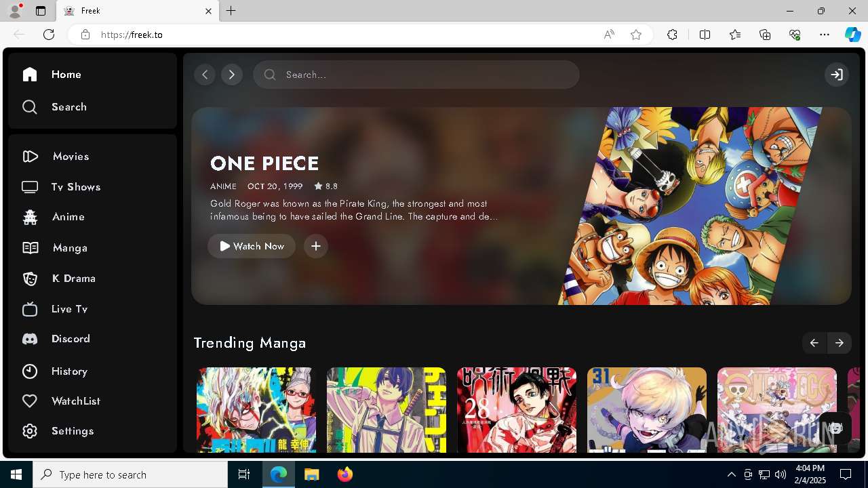The width and height of the screenshot is (868, 488).
Task: Open browser Extensions
Action: pos(672,35)
